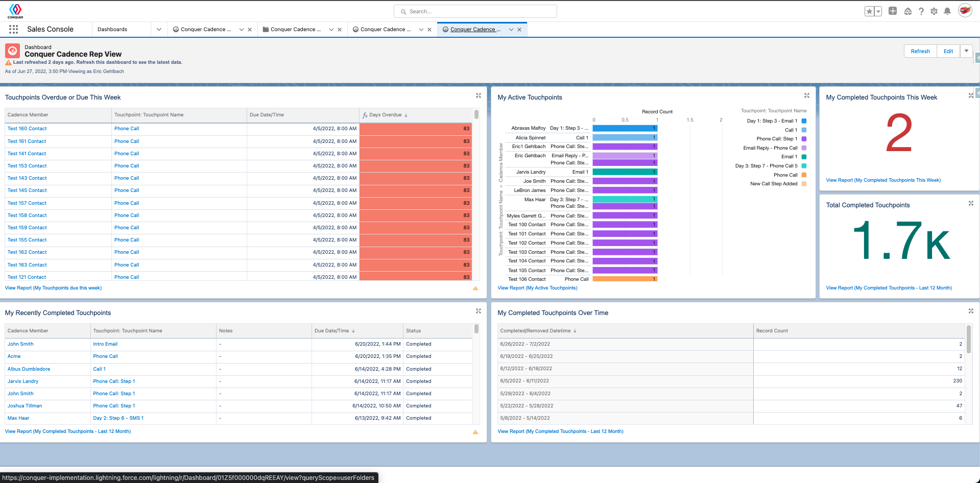980x483 pixels.
Task: Open the Dashboards navigation dropdown chevron
Action: [x=159, y=30]
